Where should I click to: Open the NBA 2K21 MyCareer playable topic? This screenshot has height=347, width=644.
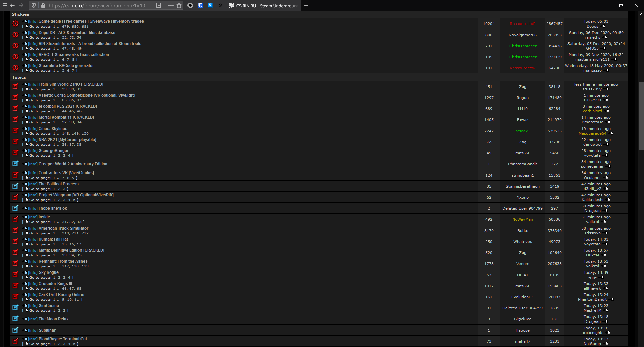[67, 140]
